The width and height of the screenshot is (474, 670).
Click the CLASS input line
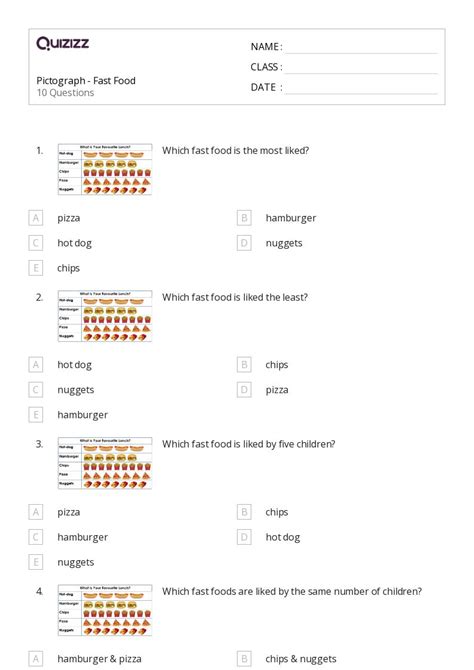tap(362, 68)
